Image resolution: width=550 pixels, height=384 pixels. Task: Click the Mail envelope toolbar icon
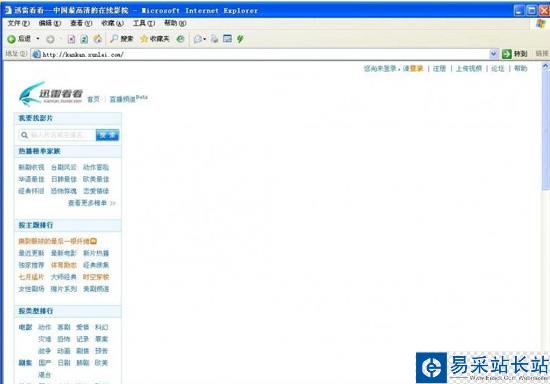pyautogui.click(x=198, y=39)
